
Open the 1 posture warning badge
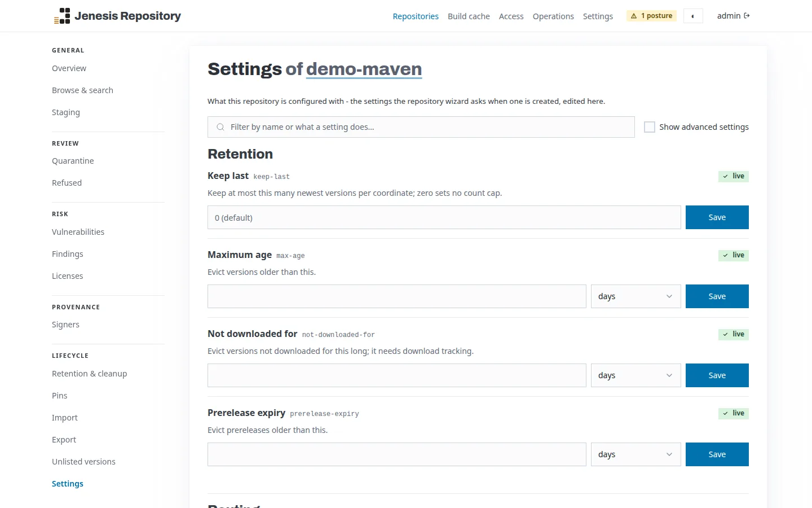coord(651,16)
